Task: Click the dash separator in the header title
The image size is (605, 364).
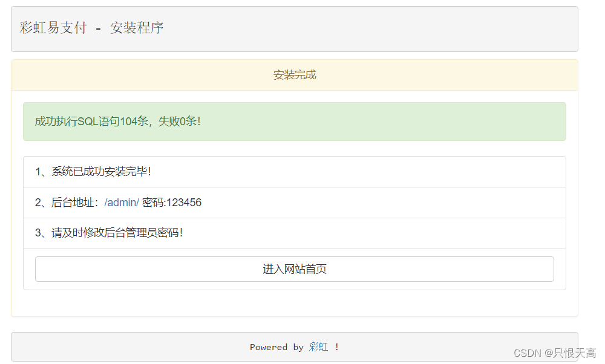Action: tap(98, 28)
